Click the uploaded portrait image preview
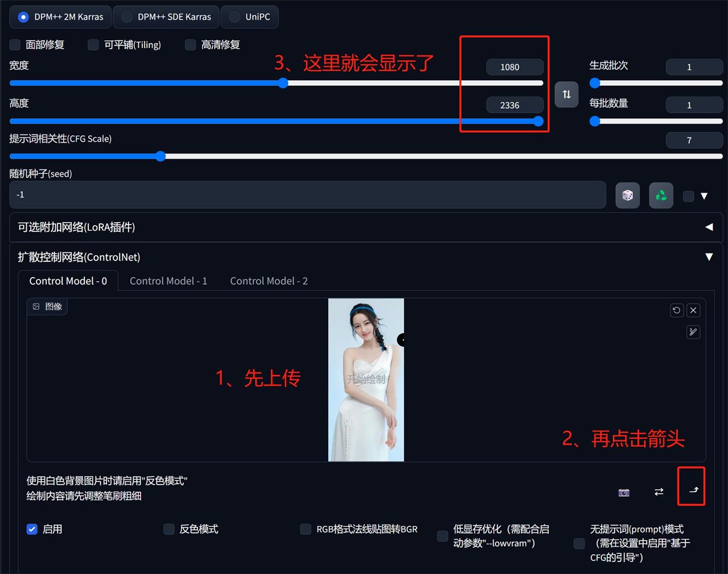The width and height of the screenshot is (728, 574). click(x=366, y=380)
